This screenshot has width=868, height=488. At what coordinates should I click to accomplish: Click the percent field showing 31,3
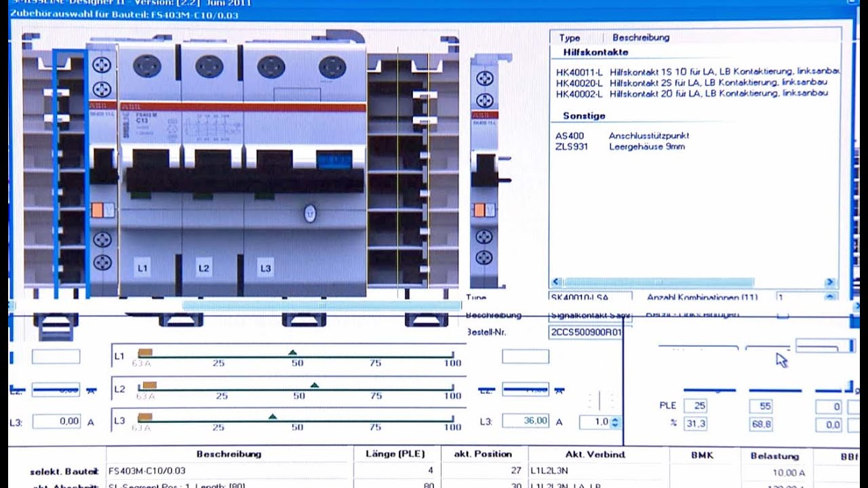point(695,424)
